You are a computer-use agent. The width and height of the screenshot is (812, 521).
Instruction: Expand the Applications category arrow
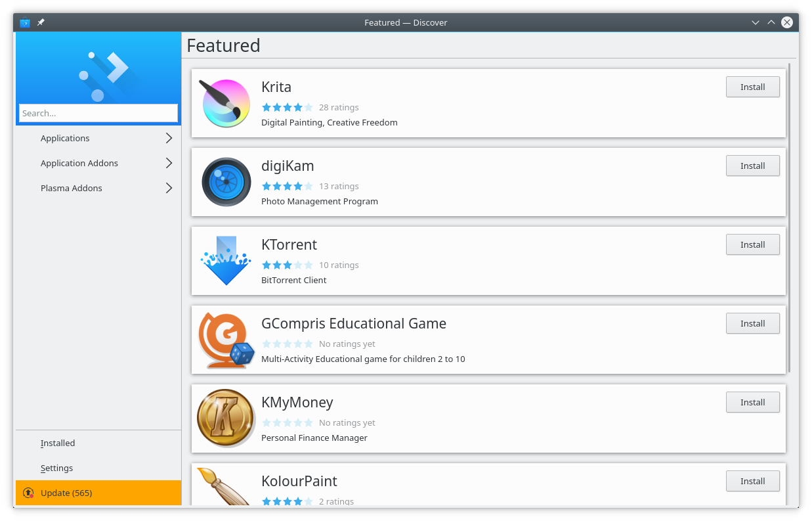[x=169, y=138]
